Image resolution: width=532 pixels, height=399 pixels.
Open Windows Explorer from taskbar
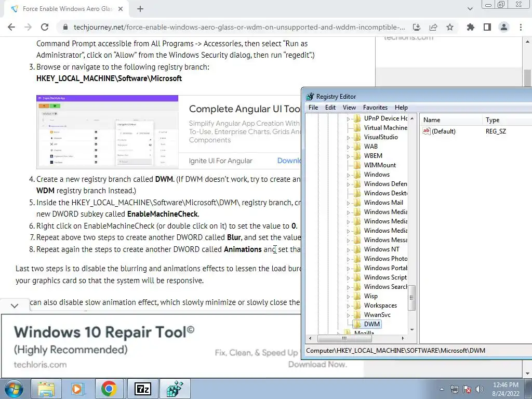pos(46,389)
